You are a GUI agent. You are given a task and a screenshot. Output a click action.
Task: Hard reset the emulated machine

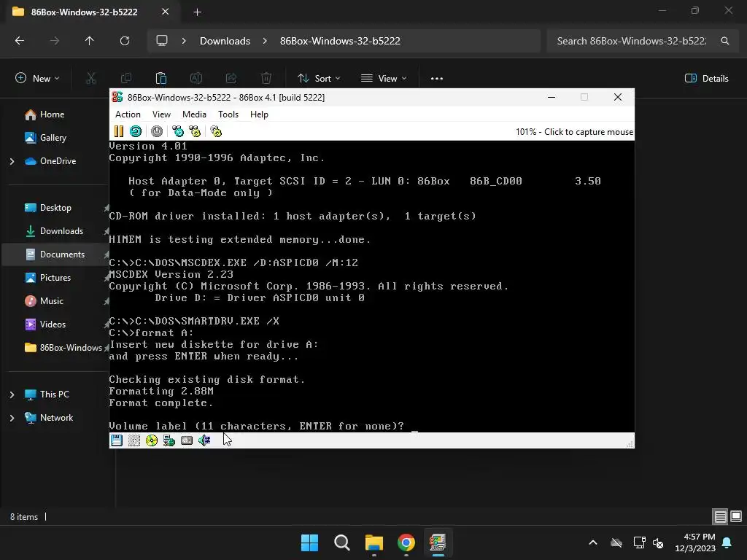pyautogui.click(x=136, y=131)
